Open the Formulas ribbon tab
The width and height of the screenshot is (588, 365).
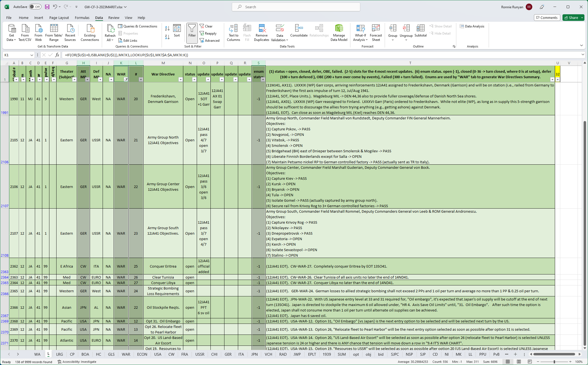tap(82, 18)
